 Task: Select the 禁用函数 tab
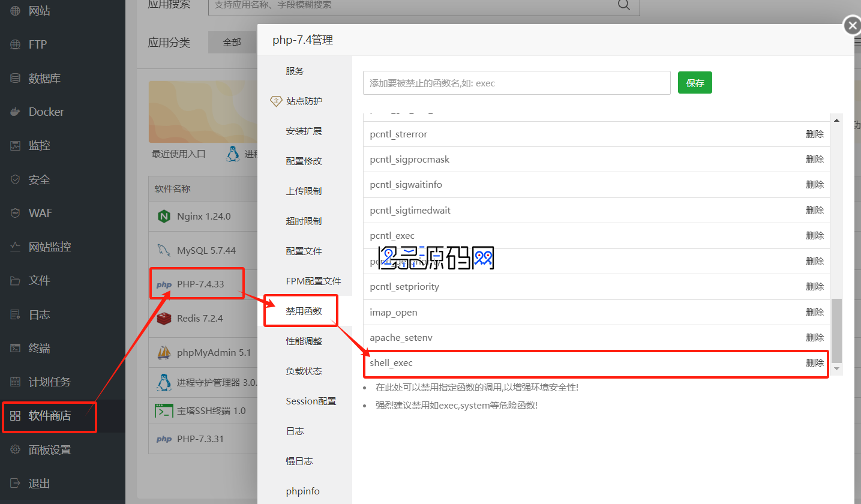click(304, 311)
